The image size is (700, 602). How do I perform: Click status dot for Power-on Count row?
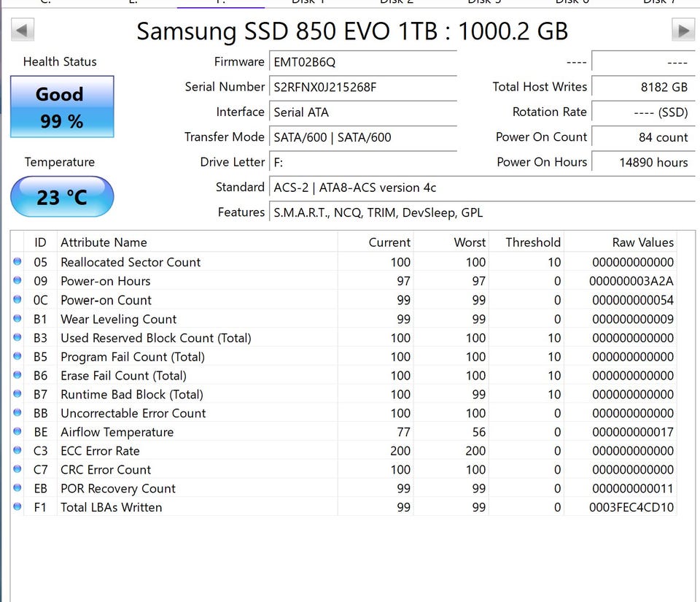click(x=17, y=300)
